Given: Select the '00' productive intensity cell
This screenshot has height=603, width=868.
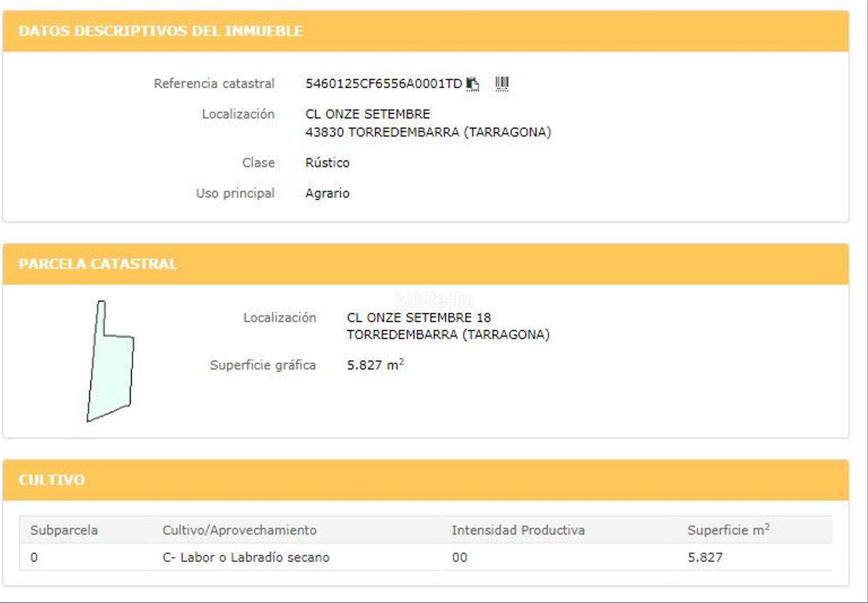Looking at the screenshot, I should pyautogui.click(x=459, y=557).
